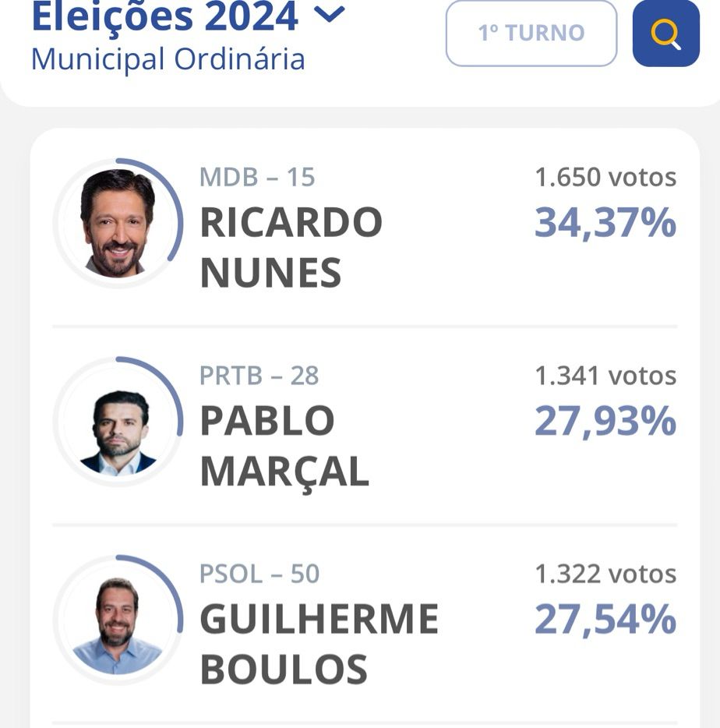Click the yellow magnifying glass search icon

665,34
